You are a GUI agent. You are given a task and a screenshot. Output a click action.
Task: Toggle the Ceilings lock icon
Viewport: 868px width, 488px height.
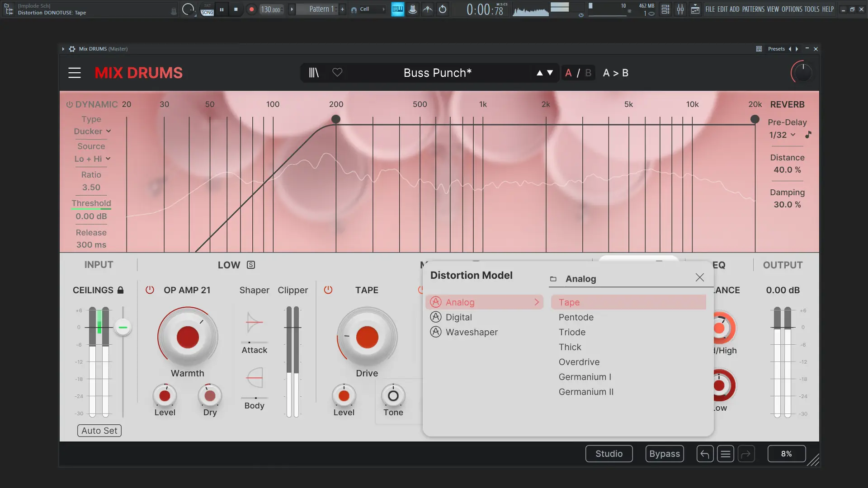click(120, 290)
